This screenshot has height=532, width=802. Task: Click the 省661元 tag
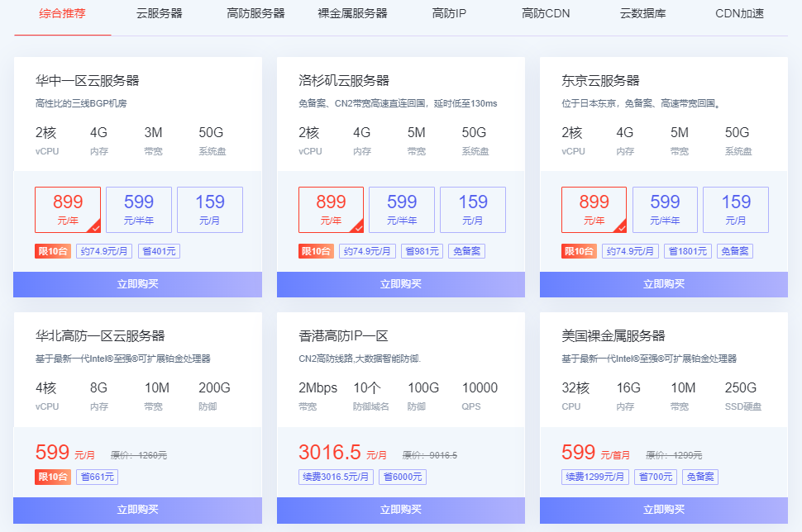coord(98,477)
